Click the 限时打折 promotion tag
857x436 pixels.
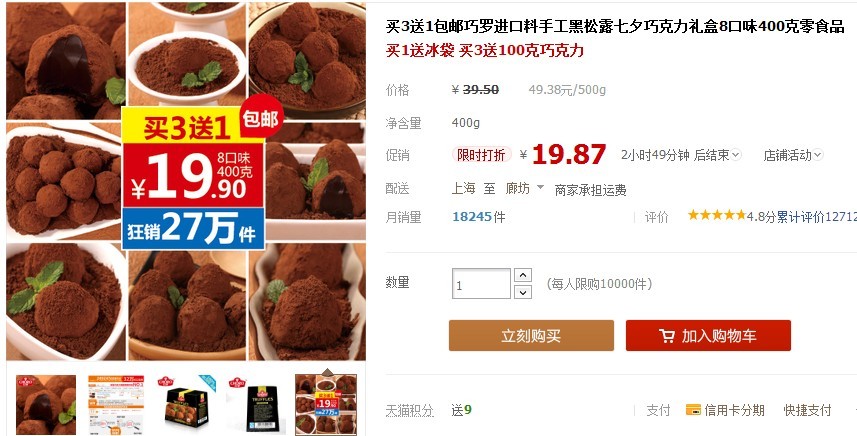[482, 155]
